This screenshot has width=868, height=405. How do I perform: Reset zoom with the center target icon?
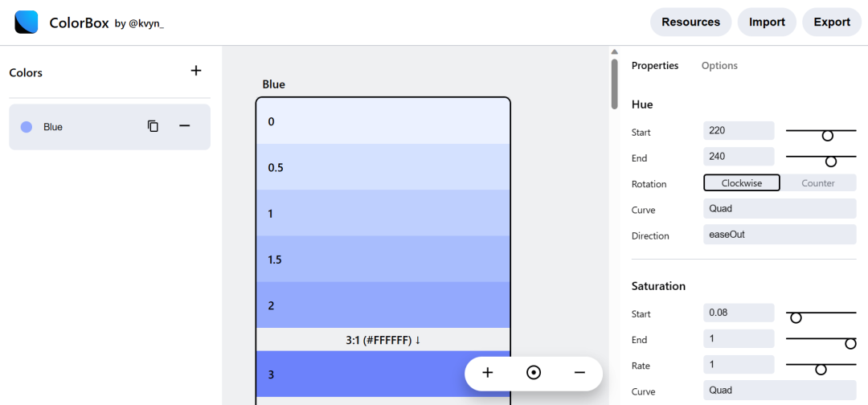[534, 373]
